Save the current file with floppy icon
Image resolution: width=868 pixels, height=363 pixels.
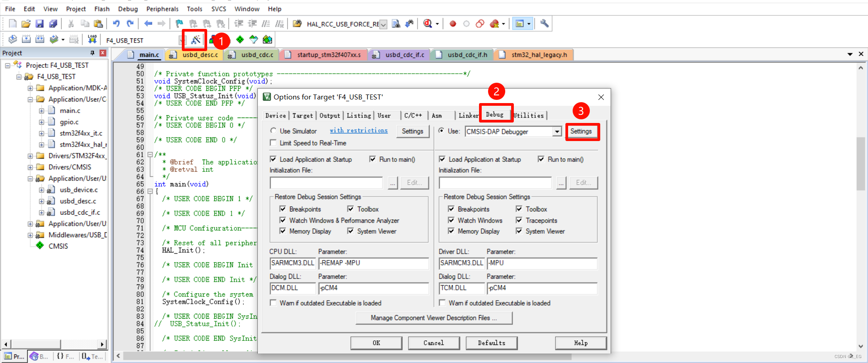click(40, 24)
